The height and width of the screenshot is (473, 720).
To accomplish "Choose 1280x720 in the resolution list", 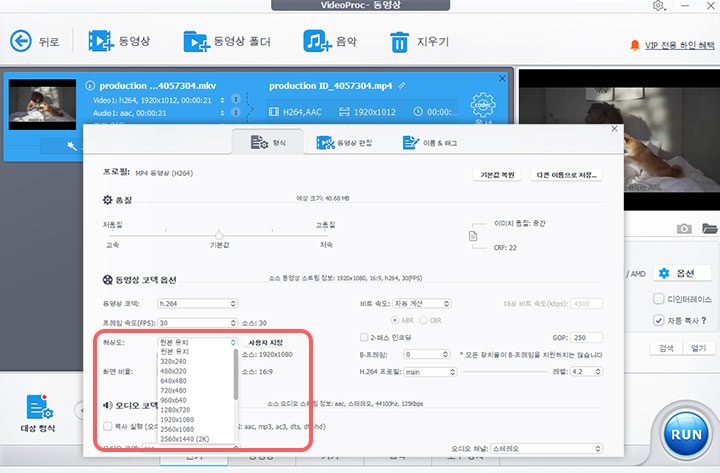I will [175, 410].
